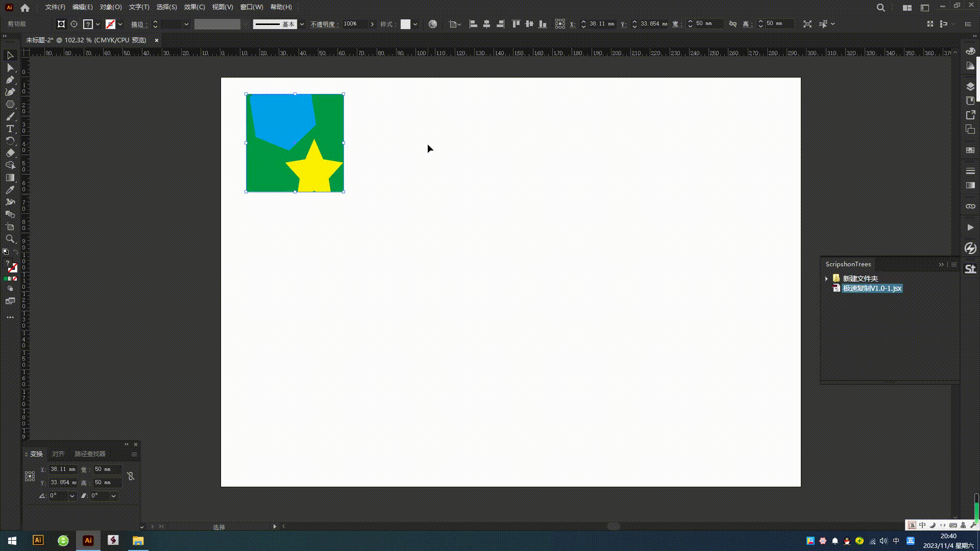
Task: Open stroke weight dropdown
Action: coord(186,24)
